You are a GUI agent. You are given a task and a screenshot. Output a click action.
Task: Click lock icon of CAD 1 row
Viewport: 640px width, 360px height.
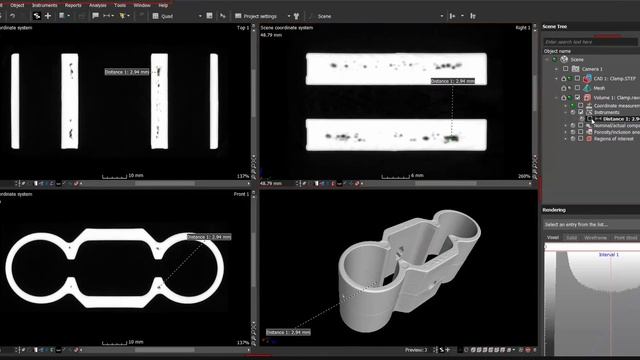coord(564,78)
